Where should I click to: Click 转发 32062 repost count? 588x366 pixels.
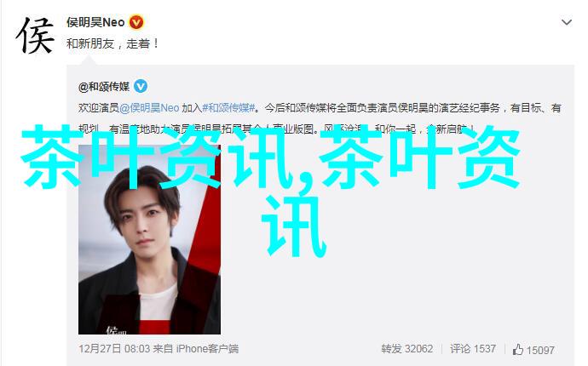[406, 349]
